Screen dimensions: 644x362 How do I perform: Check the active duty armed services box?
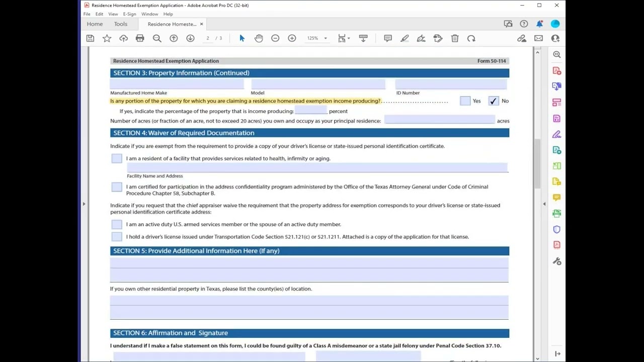(117, 224)
